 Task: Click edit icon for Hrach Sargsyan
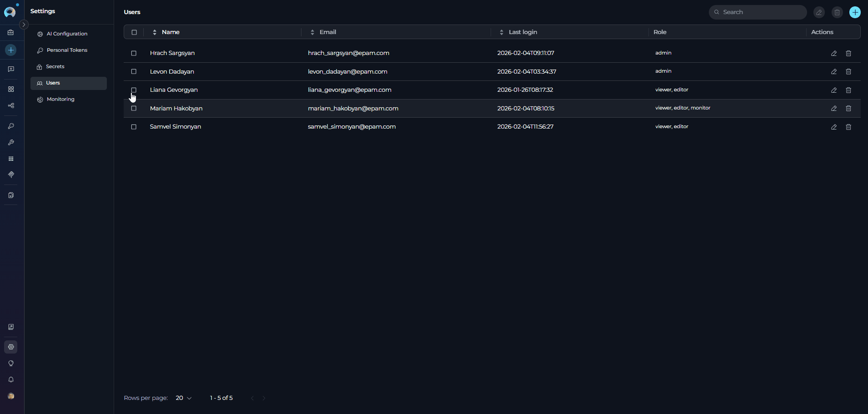tap(833, 53)
